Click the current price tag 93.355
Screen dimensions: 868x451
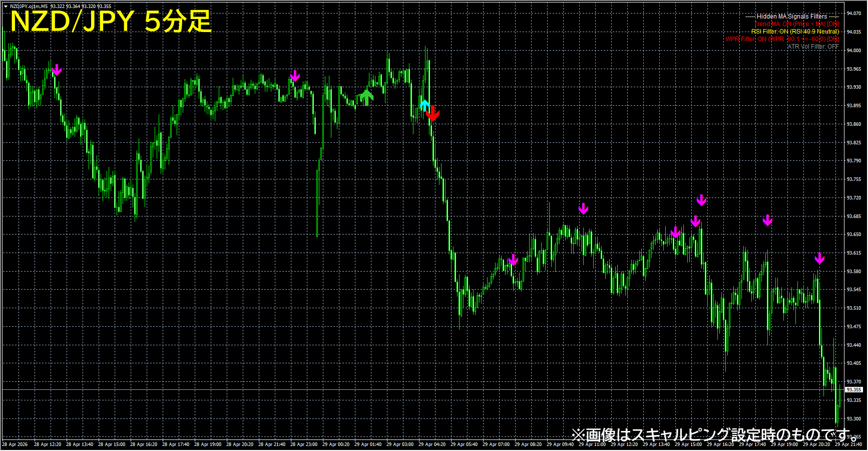click(854, 390)
